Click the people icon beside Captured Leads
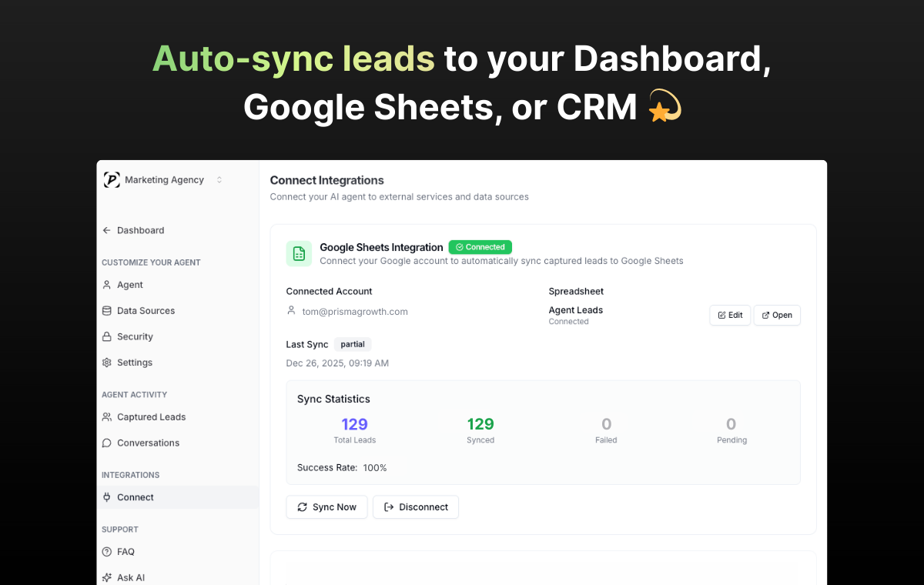 tap(106, 417)
